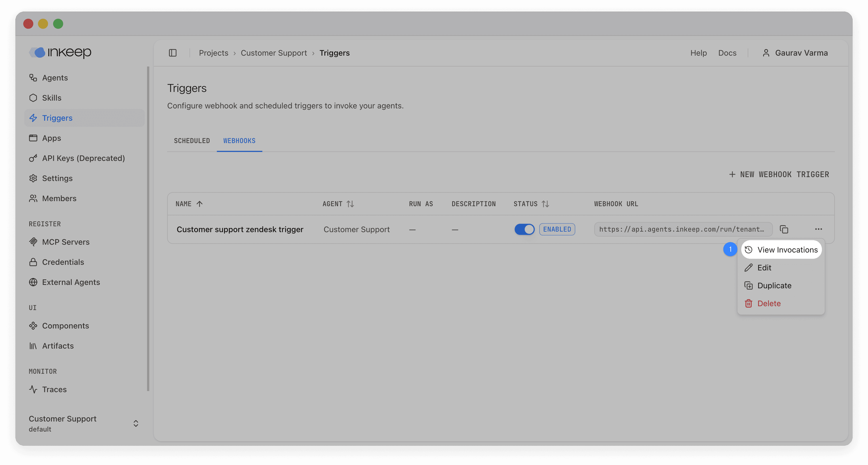Open Traces under Monitor

point(84,389)
